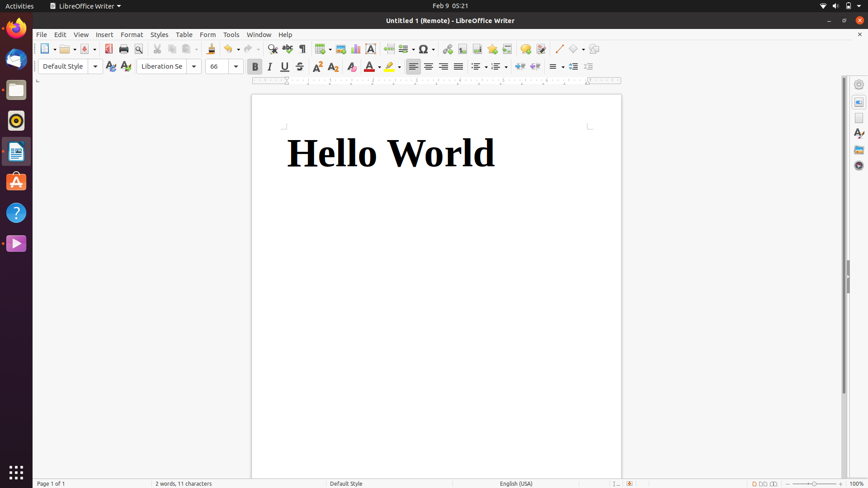This screenshot has height=488, width=868.
Task: Apply subscript formatting
Action: 333,66
